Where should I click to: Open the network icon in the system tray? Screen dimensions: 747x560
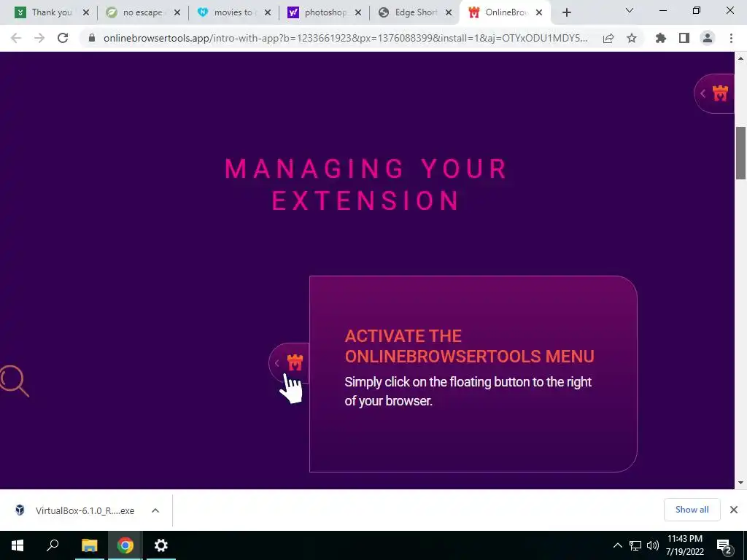click(x=635, y=545)
